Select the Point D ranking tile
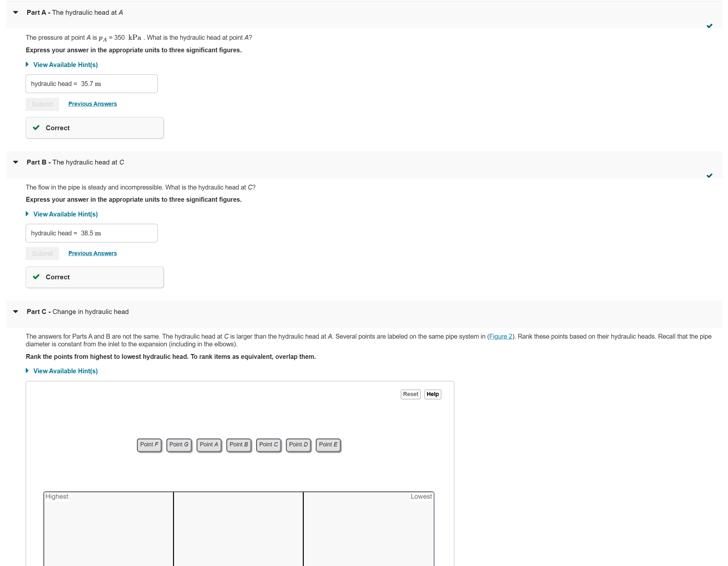The width and height of the screenshot is (728, 566). [298, 444]
